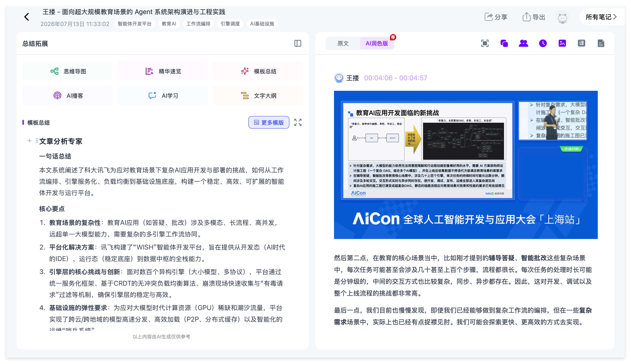This screenshot has height=364, width=631.
Task: Click the paragraph starting 最后一点
Action: (x=463, y=316)
